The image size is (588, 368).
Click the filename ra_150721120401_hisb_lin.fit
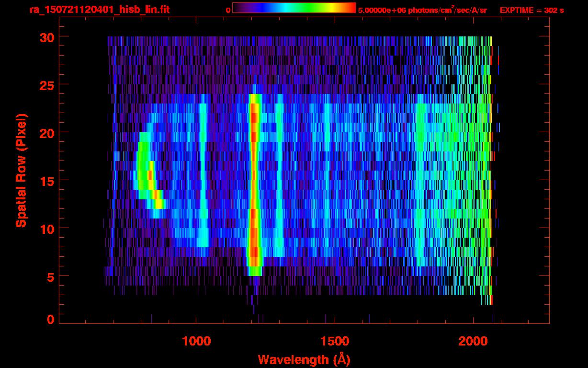click(99, 10)
